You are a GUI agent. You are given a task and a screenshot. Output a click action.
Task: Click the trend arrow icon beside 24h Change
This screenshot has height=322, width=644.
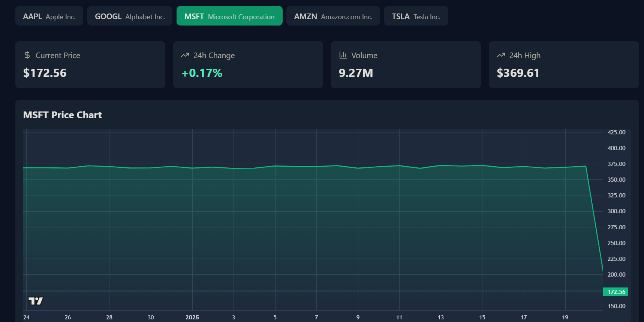pos(185,55)
